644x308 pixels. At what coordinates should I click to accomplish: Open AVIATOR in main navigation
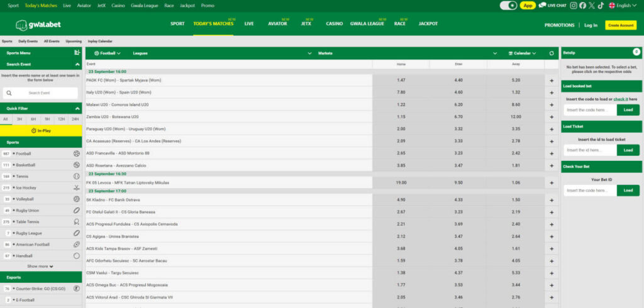pos(277,24)
